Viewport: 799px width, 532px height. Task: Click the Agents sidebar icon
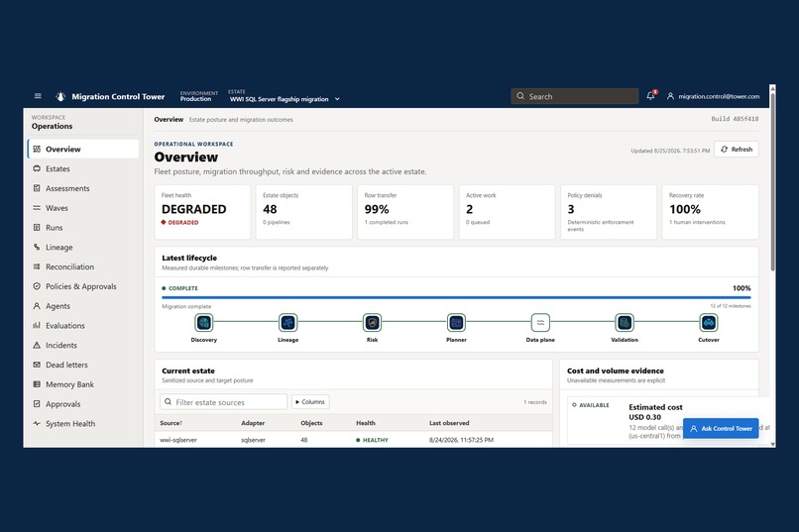coord(37,306)
